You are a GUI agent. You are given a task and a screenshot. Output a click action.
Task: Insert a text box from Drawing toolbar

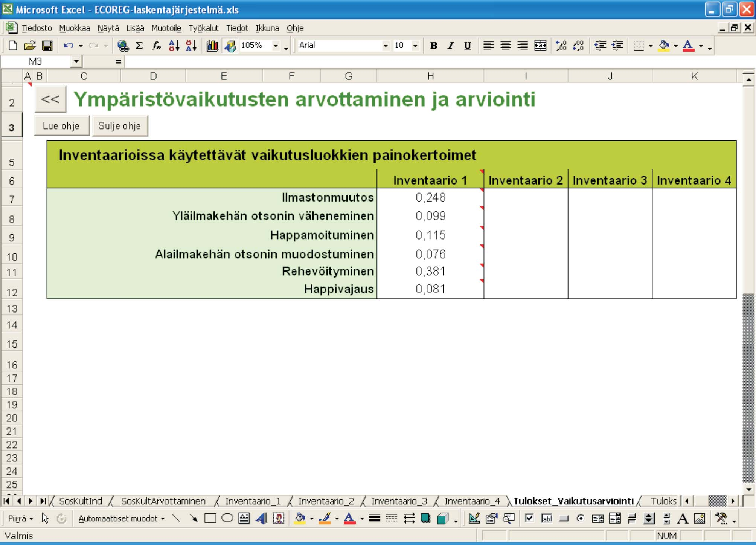point(244,518)
